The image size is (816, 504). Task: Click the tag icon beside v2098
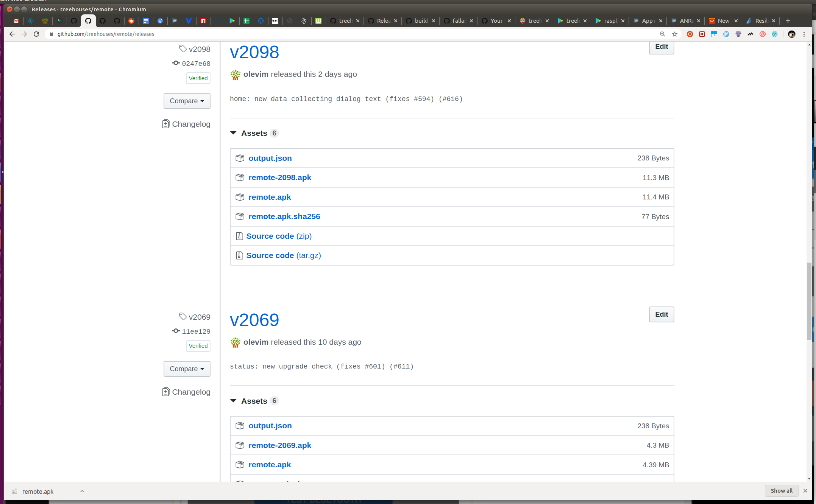[x=183, y=49]
